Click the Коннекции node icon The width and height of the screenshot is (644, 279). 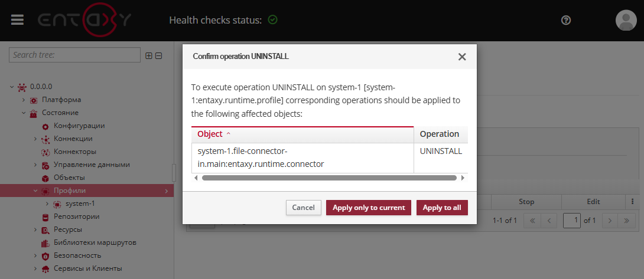[45, 139]
